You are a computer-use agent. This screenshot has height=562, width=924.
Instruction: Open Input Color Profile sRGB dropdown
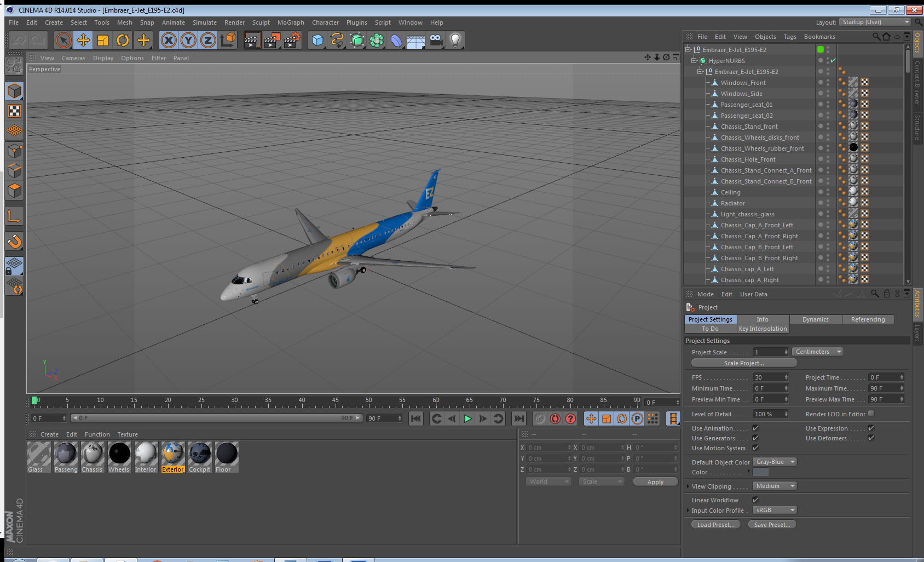click(775, 510)
